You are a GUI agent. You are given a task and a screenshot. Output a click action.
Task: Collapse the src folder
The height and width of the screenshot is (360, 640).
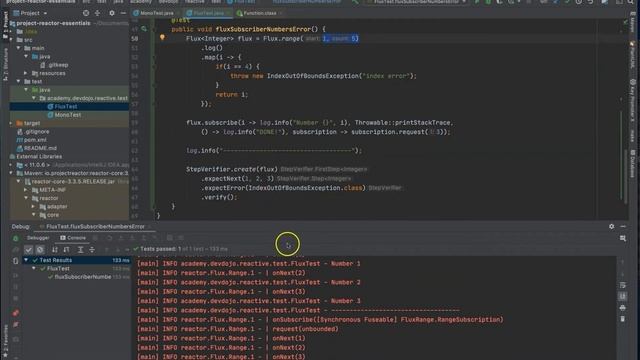pyautogui.click(x=11, y=40)
